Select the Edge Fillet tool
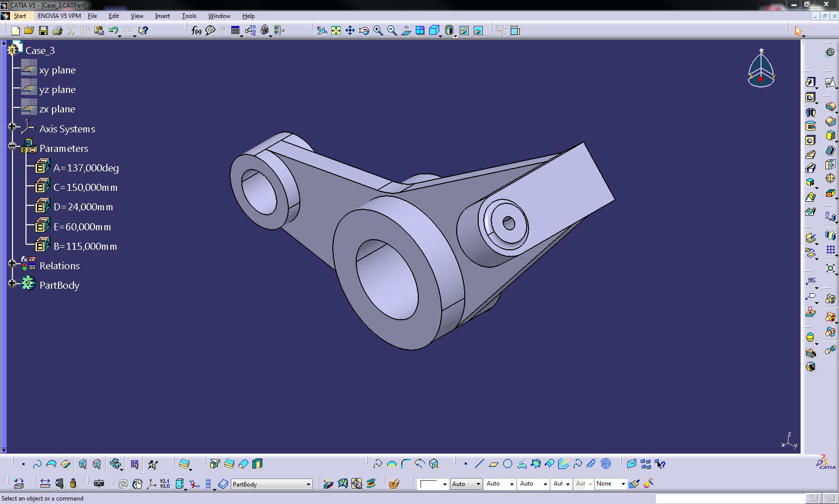 tap(830, 107)
